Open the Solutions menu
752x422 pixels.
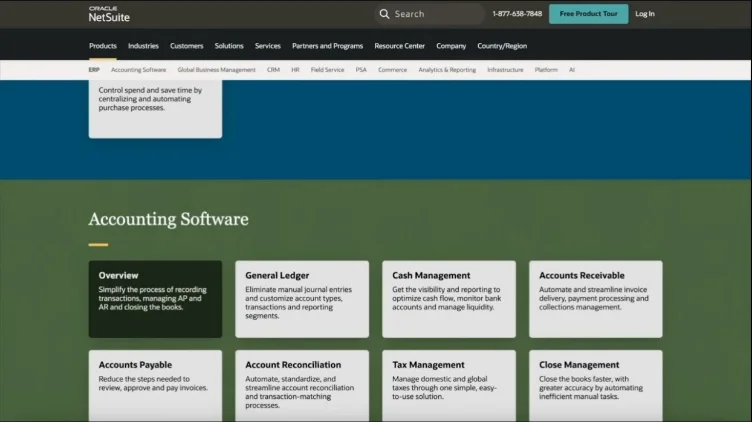point(229,46)
